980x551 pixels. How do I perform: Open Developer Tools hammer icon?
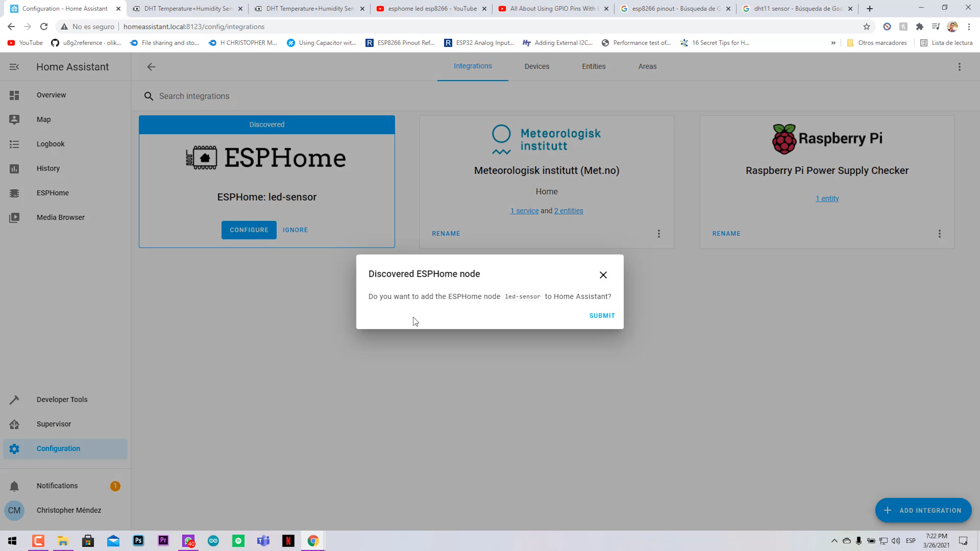pyautogui.click(x=14, y=400)
